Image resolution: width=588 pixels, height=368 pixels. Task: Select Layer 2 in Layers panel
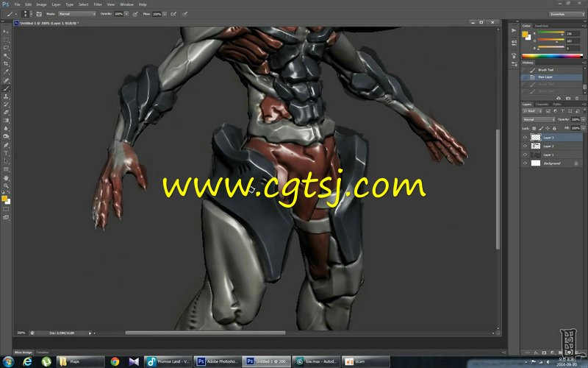click(x=552, y=146)
